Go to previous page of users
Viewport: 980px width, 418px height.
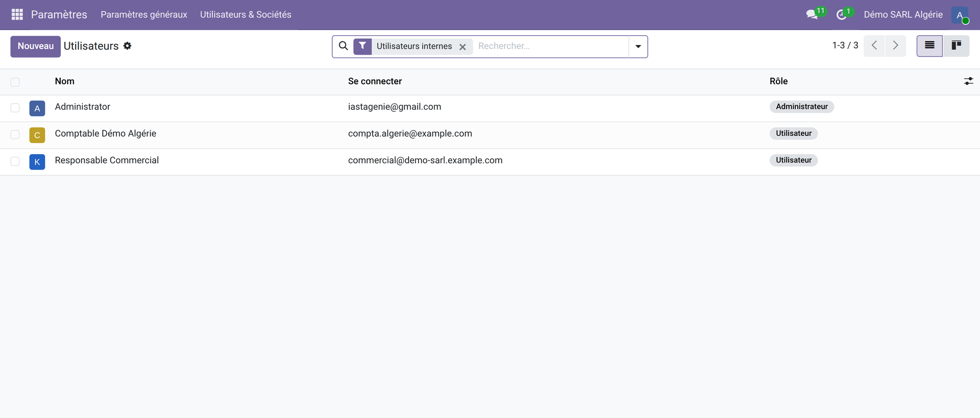874,46
